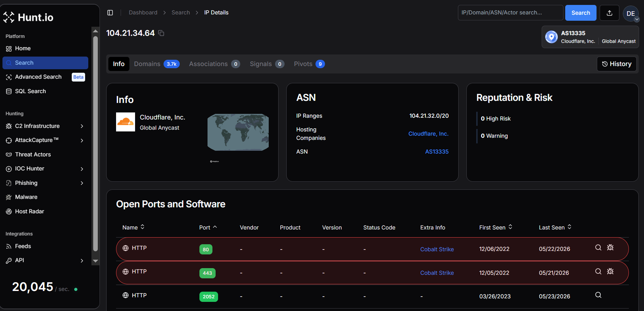Open Home in the sidebar
This screenshot has height=311, width=644.
(45, 48)
